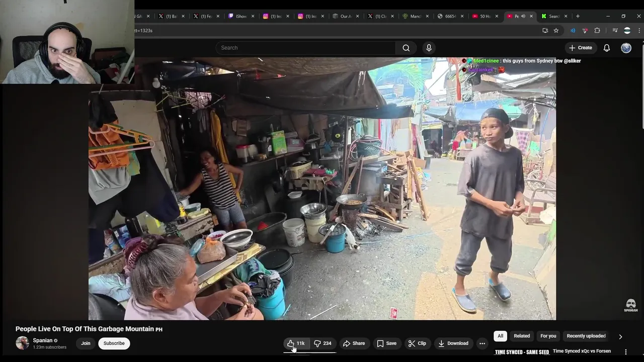
Task: Open more actions three-dot menu beside Download
Action: [x=482, y=343]
